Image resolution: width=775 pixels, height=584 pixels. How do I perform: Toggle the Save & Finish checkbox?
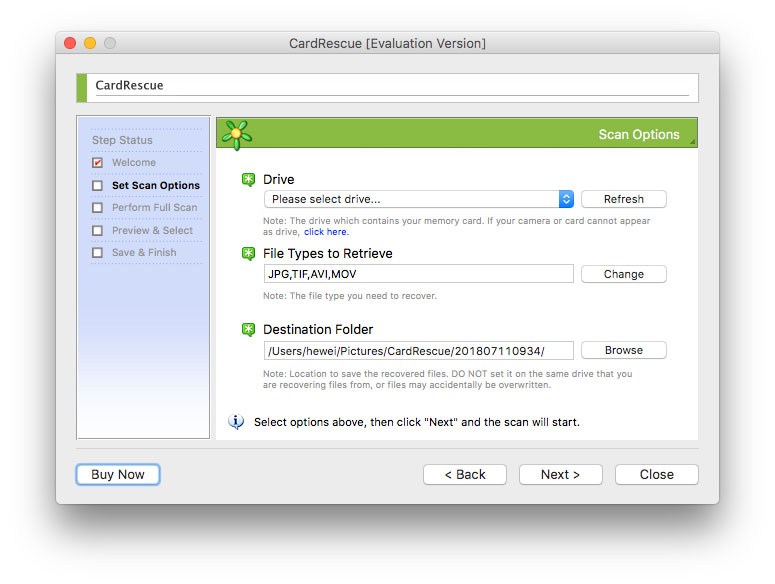tap(97, 252)
